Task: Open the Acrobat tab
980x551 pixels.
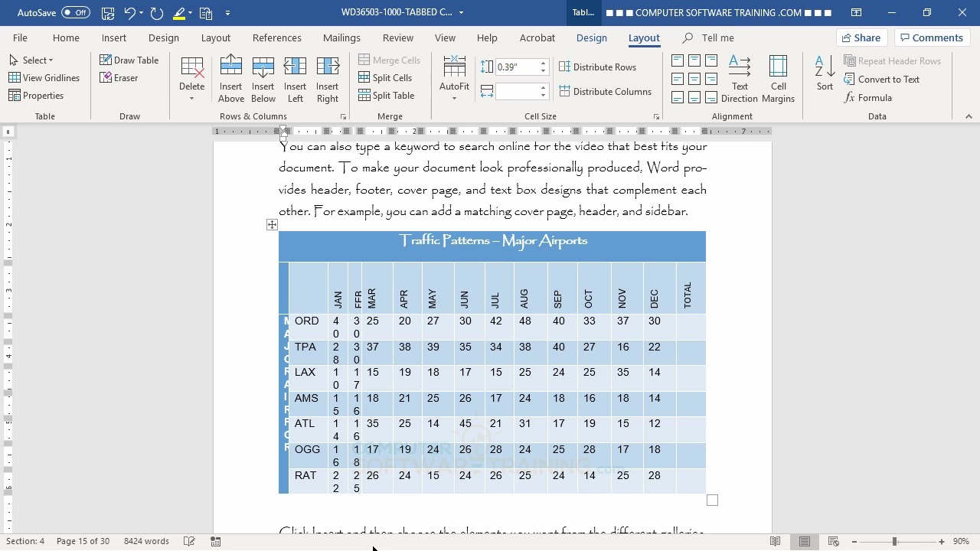Action: [x=537, y=37]
